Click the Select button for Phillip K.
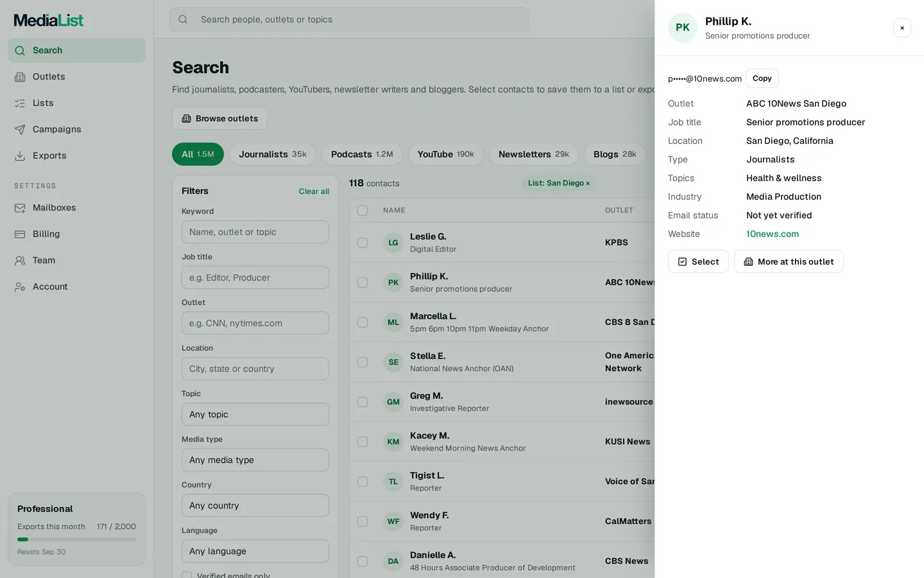The width and height of the screenshot is (924, 578). [x=698, y=261]
